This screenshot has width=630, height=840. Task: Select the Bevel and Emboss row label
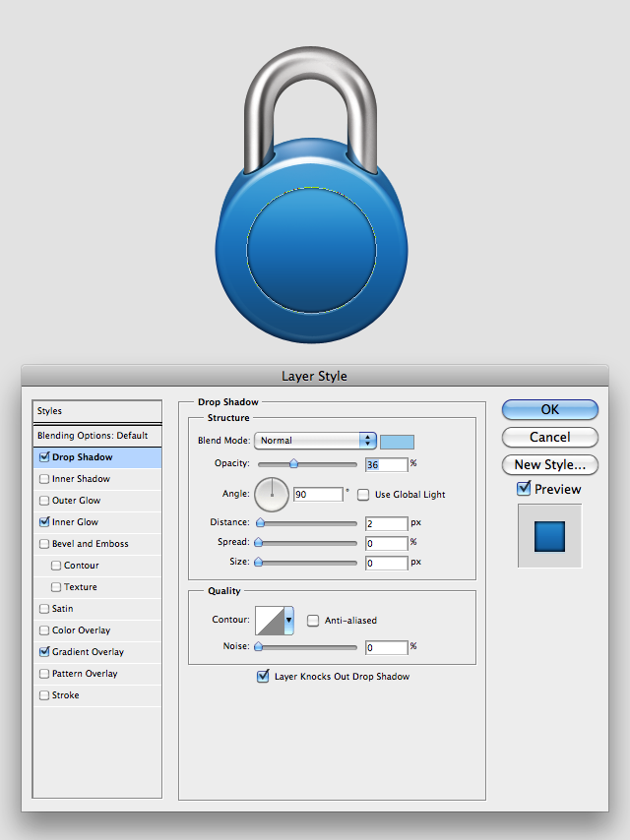pos(91,544)
